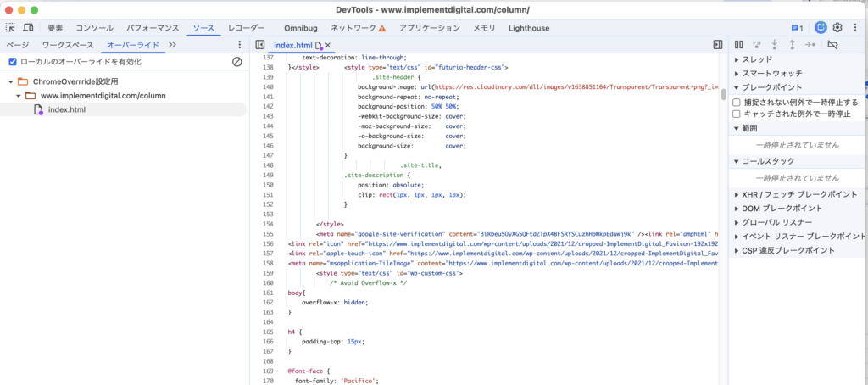The width and height of the screenshot is (868, 385).
Task: Collapse the ChromeOverrride設定用 folder
Action: pos(11,81)
